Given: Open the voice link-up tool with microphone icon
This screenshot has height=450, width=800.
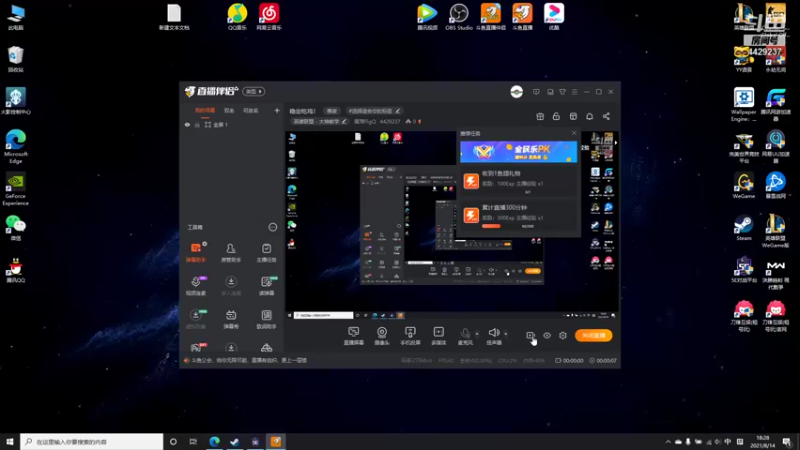Looking at the screenshot, I should (x=196, y=286).
